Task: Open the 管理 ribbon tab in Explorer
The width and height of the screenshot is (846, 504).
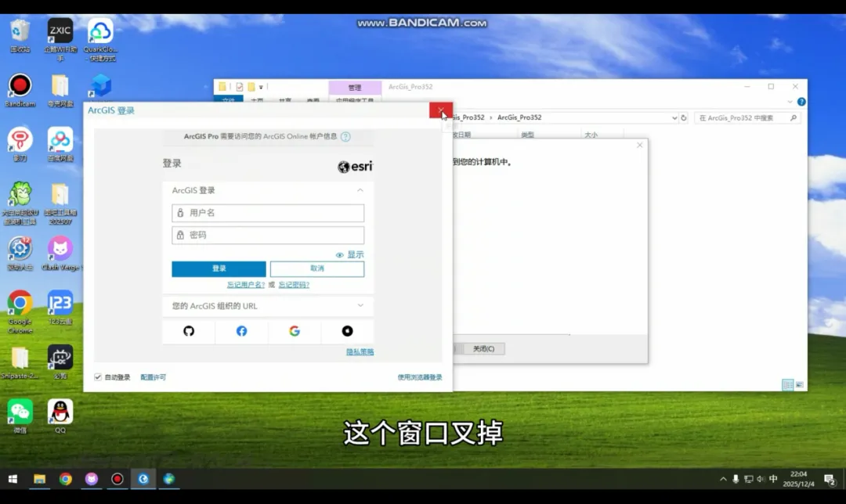Action: click(355, 88)
